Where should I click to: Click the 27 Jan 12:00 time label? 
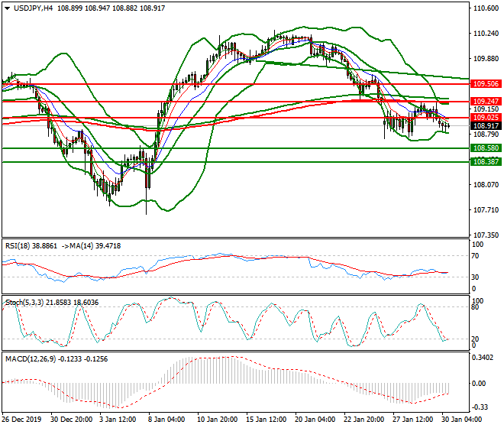click(412, 420)
